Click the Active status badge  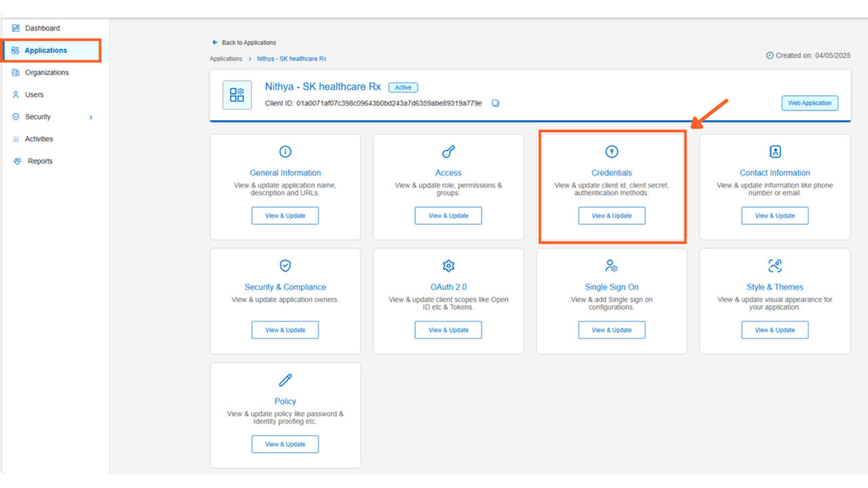(x=403, y=87)
